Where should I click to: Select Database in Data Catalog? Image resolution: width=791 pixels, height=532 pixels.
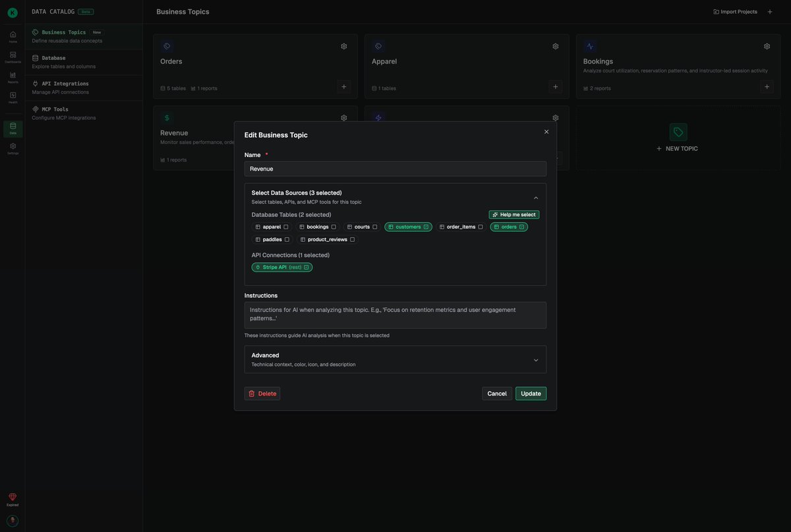[x=84, y=62]
